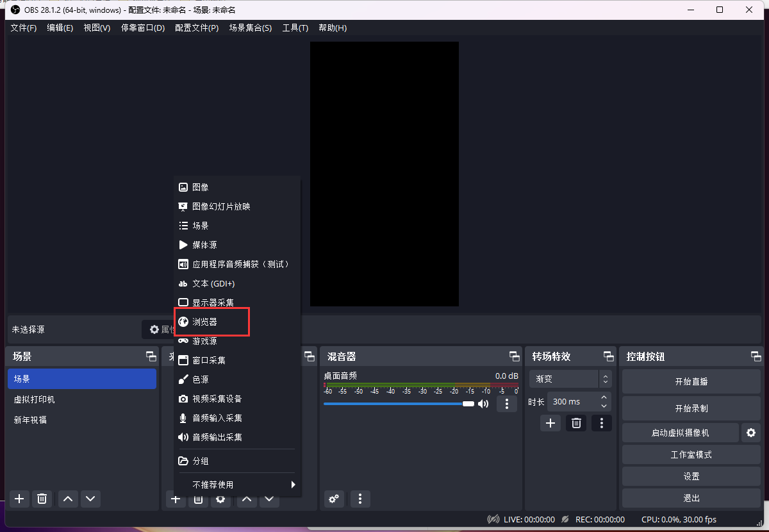769x532 pixels.
Task: Open desktop audio three-dot options menu
Action: pyautogui.click(x=506, y=404)
